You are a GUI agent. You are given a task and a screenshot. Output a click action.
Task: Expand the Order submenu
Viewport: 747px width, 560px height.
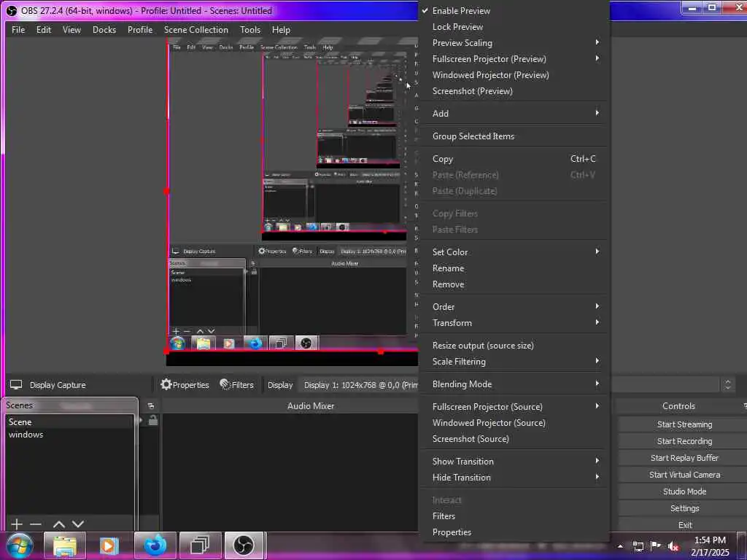coord(514,307)
